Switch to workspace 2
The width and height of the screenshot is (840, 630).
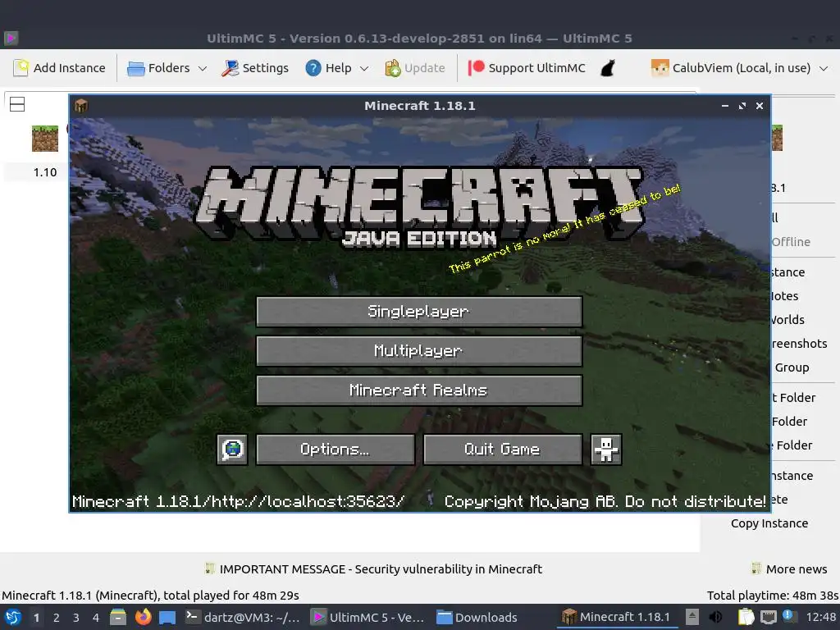[57, 618]
